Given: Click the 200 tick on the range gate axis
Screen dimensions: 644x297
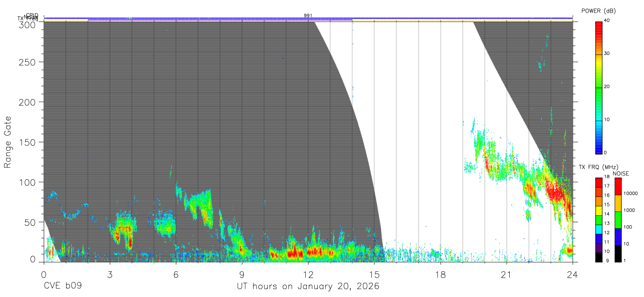Looking at the screenshot, I should (27, 102).
